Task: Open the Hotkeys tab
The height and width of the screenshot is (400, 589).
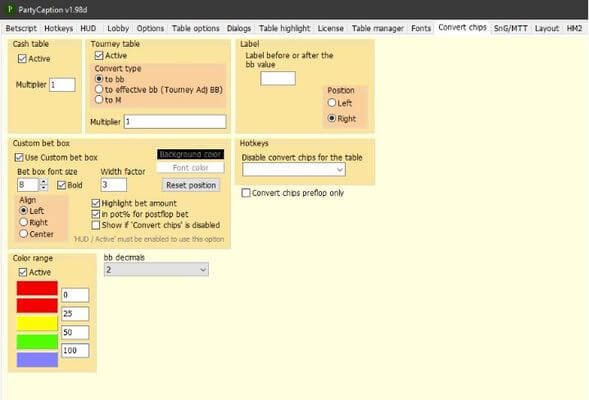Action: pyautogui.click(x=59, y=29)
